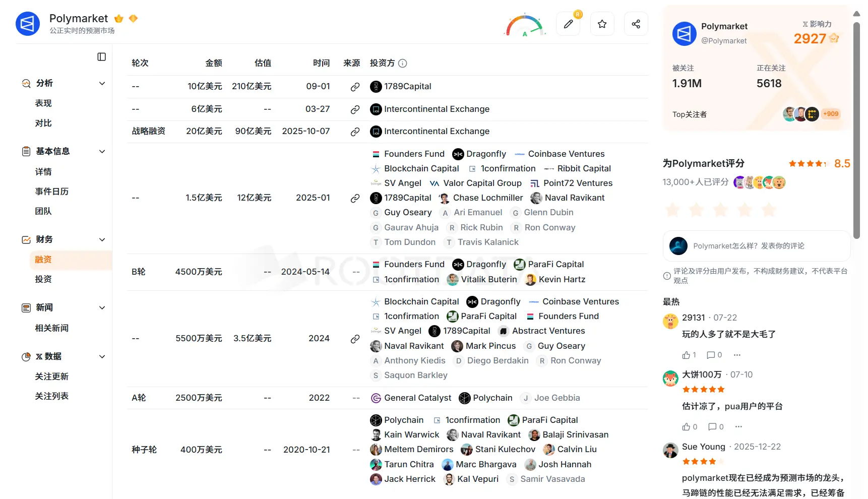
Task: Click the crown badge next to Polymarket
Action: click(119, 19)
